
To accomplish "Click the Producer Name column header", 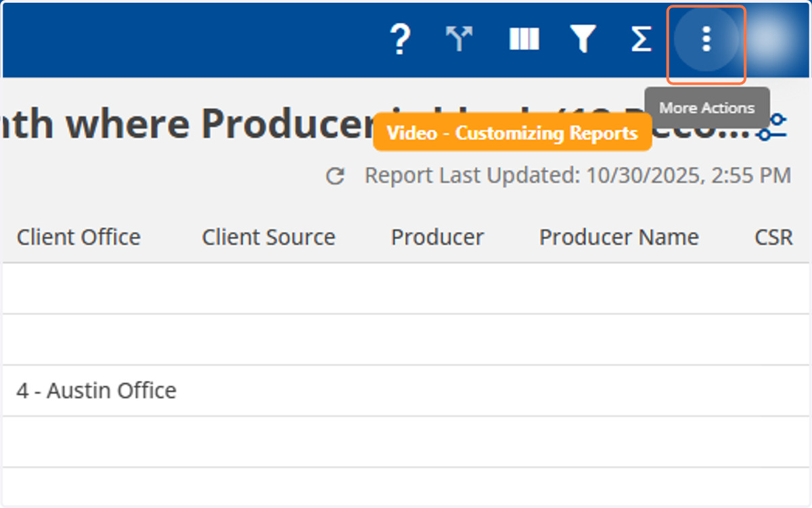I will (x=619, y=237).
